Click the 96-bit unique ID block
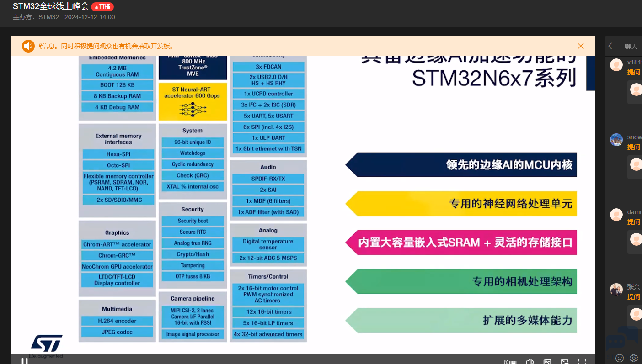This screenshot has width=642, height=364. (x=193, y=142)
